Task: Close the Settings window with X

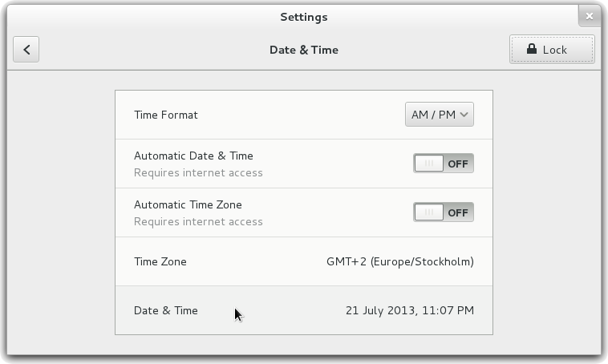Action: click(x=590, y=16)
